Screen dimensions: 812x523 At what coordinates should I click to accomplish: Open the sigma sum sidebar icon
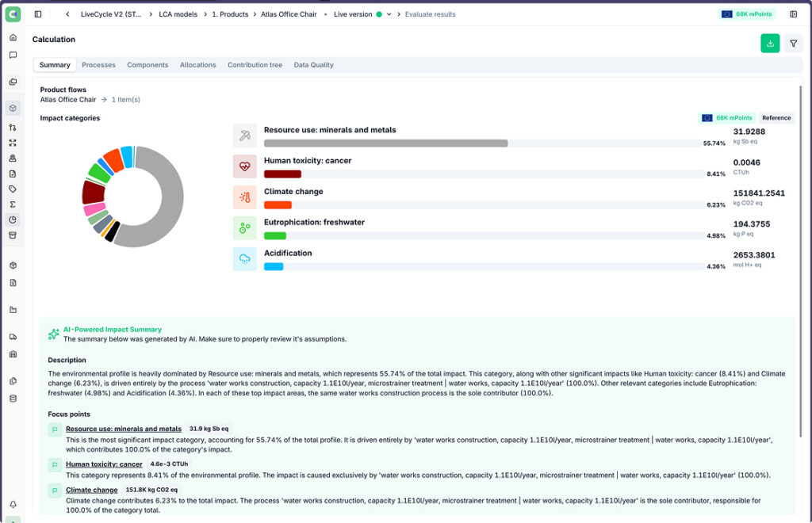pyautogui.click(x=13, y=204)
